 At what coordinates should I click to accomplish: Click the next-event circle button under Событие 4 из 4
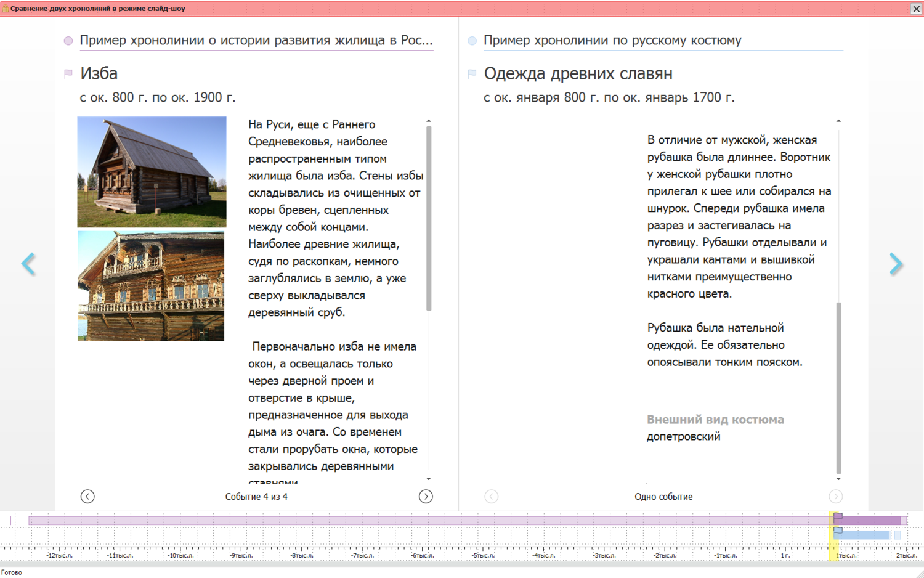click(426, 496)
